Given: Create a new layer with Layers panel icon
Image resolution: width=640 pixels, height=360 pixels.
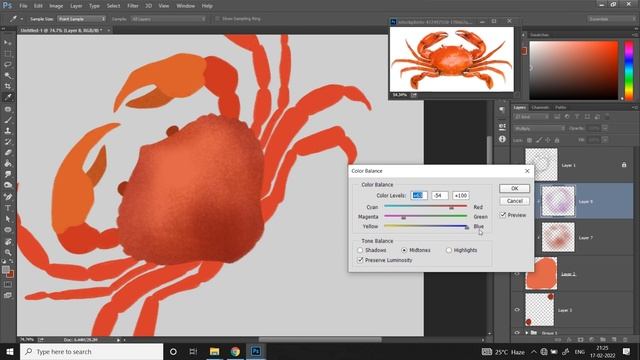Looking at the screenshot, I should click(614, 340).
